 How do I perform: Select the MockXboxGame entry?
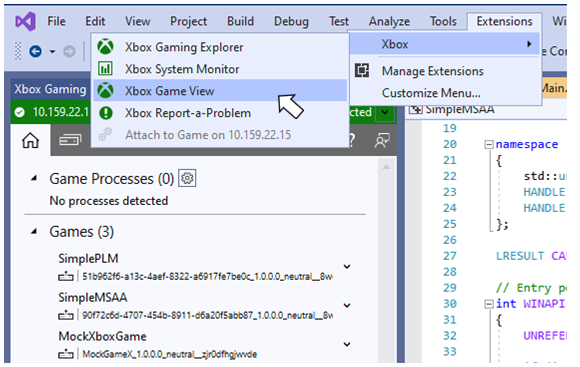click(102, 336)
